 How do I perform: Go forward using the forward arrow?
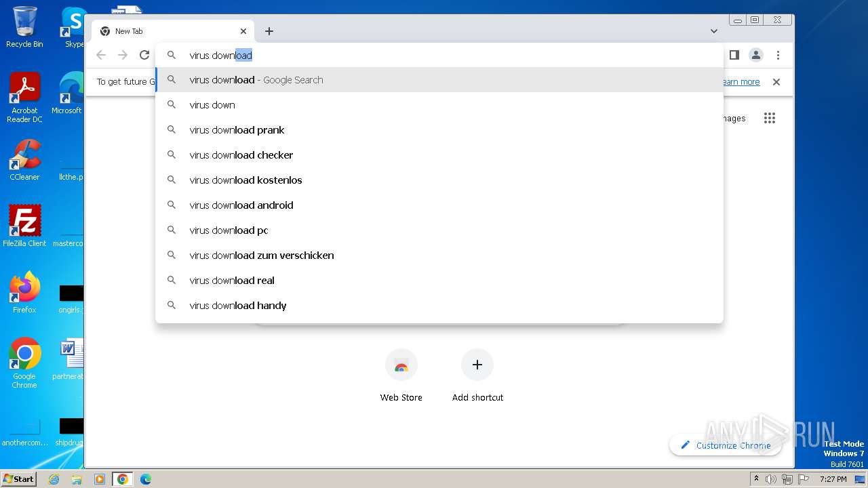click(123, 56)
